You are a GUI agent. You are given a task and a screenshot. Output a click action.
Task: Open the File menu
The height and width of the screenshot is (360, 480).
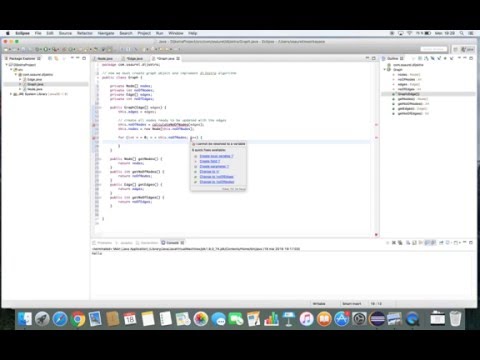[x=38, y=33]
